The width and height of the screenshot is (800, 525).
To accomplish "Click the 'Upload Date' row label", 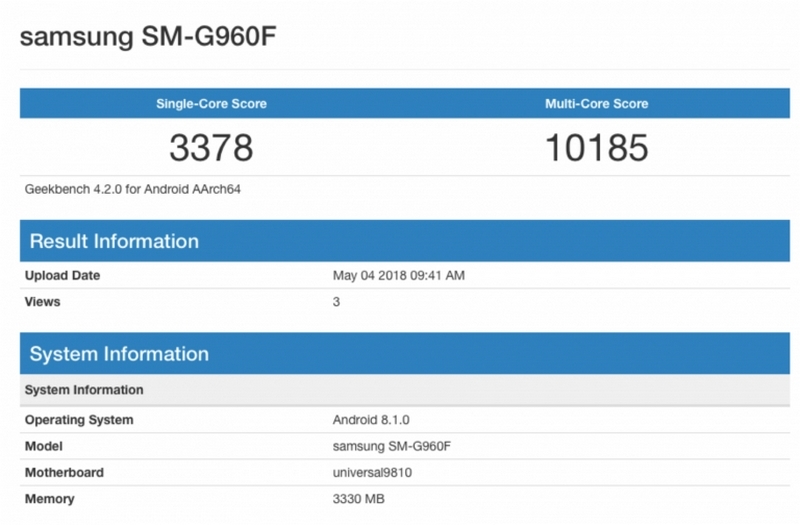I will pos(62,276).
